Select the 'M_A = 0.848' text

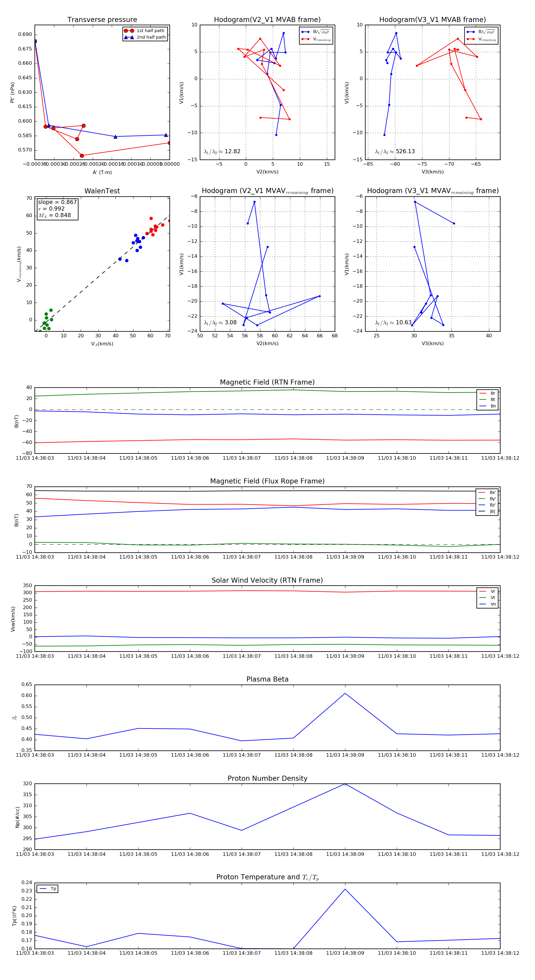pyautogui.click(x=54, y=215)
